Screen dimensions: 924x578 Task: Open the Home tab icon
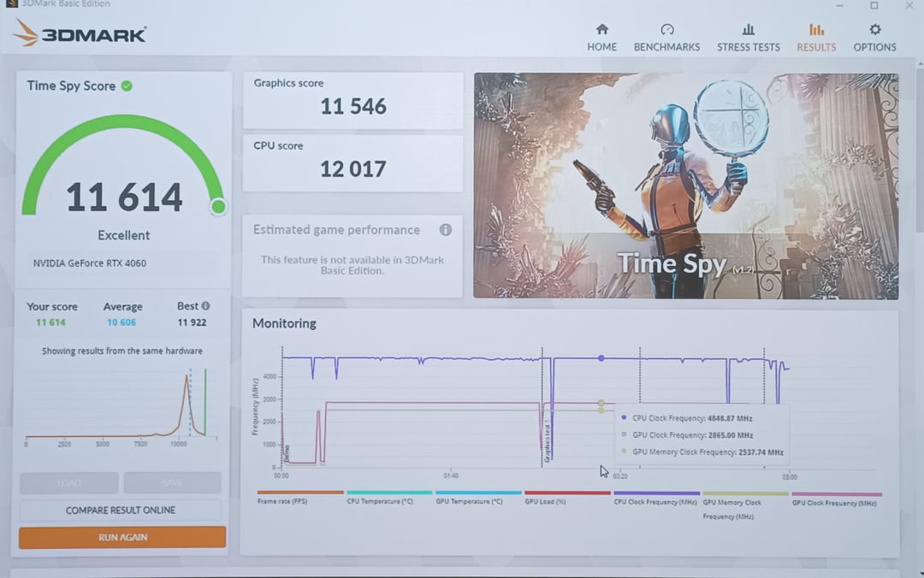tap(601, 29)
